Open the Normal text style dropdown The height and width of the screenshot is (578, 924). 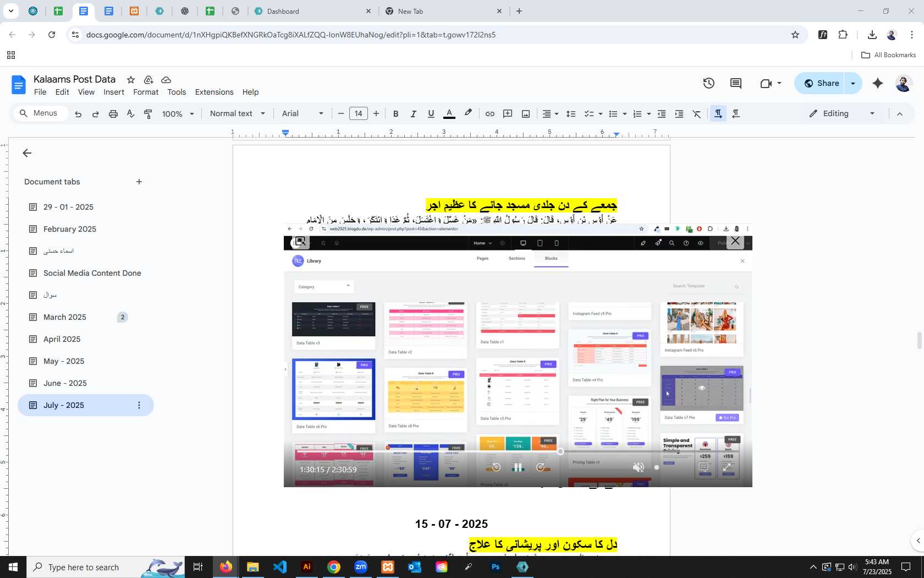tap(238, 114)
